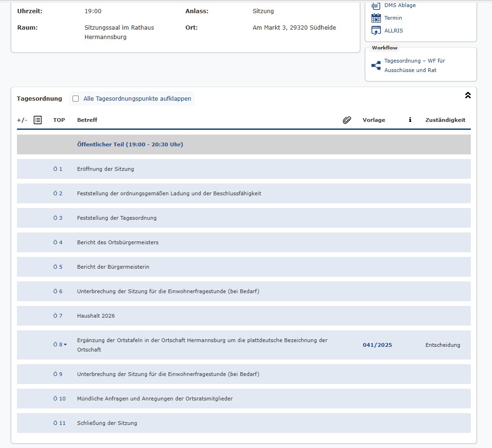
Task: Click the DMS Ablage icon
Action: [x=376, y=6]
